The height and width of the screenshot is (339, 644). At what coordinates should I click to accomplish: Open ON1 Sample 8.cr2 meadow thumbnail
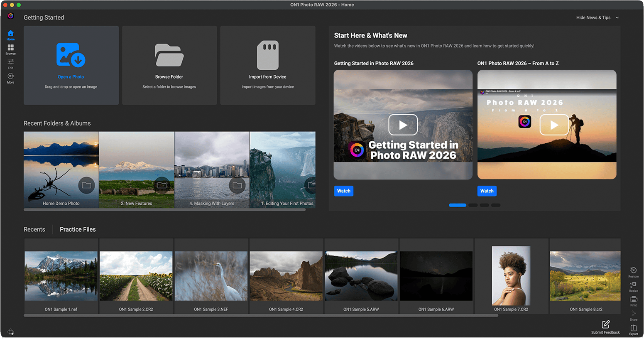click(585, 276)
